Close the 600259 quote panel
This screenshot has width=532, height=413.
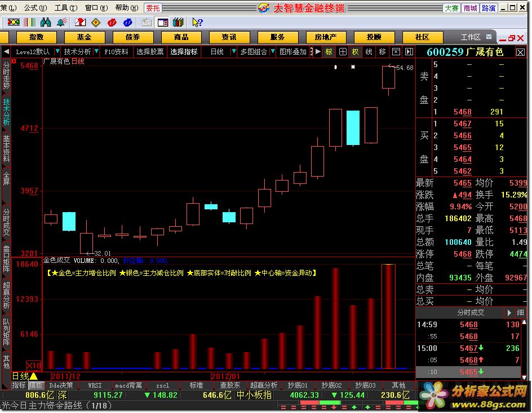521,52
